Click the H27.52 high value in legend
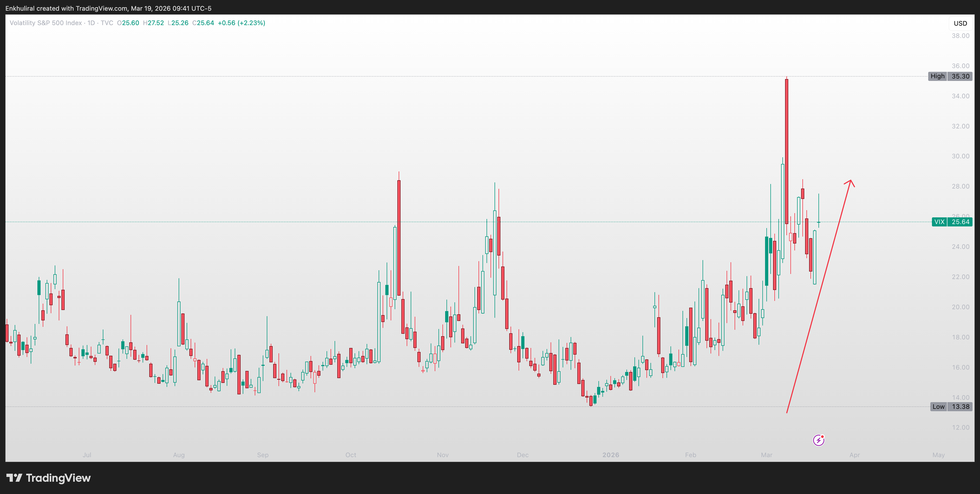This screenshot has height=494, width=980. click(x=153, y=23)
